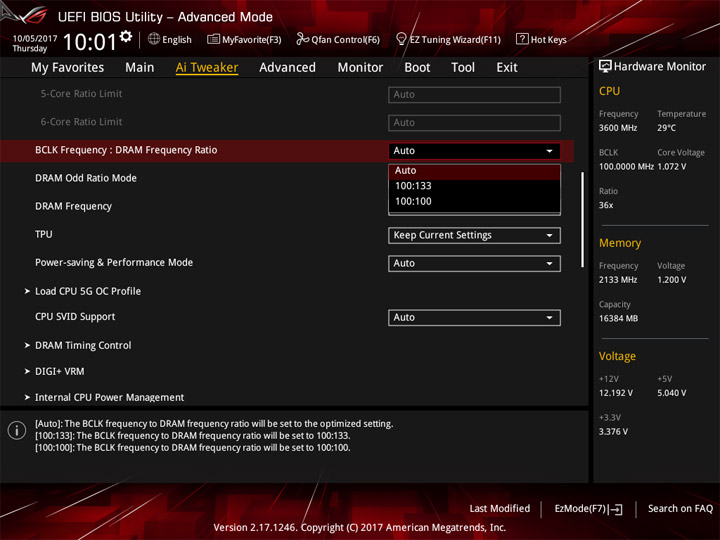Click the settings gear next to the clock
The image size is (720, 540).
pyautogui.click(x=126, y=36)
